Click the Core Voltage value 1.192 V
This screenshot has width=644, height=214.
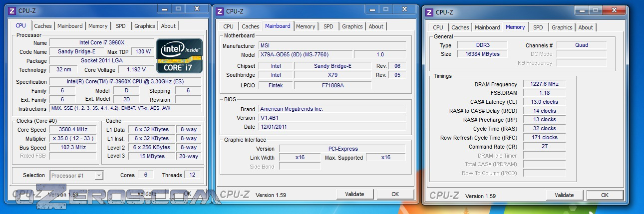pos(136,69)
